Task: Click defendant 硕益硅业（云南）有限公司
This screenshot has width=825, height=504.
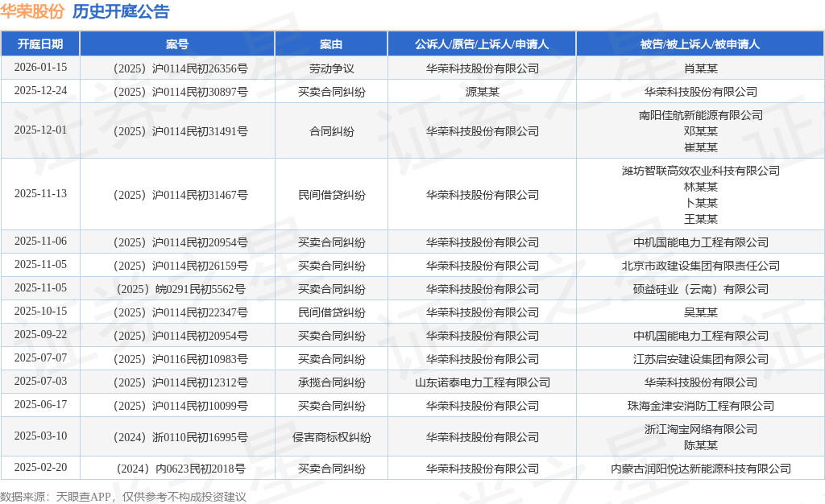Action: 700,288
